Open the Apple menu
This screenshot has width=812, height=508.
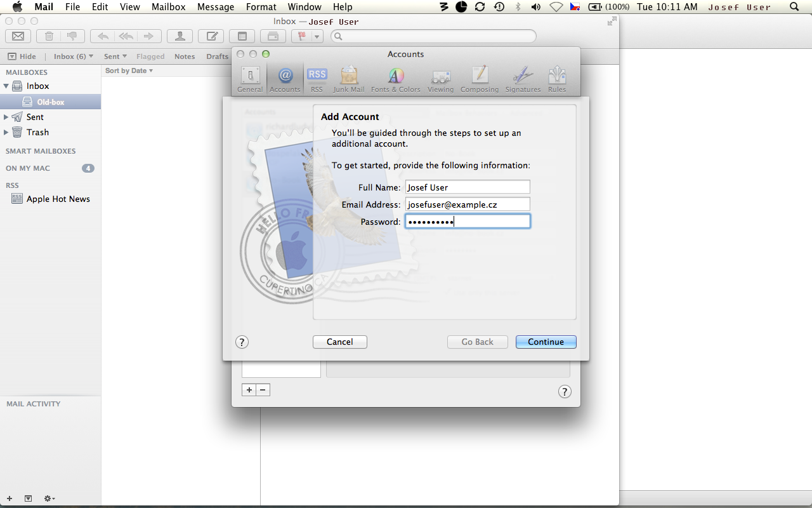[18, 7]
